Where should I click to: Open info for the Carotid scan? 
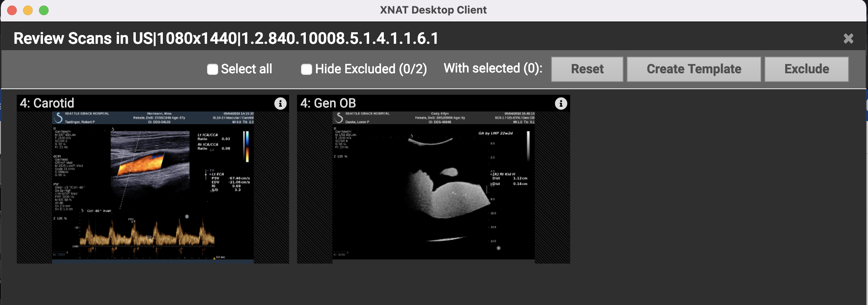click(x=280, y=104)
